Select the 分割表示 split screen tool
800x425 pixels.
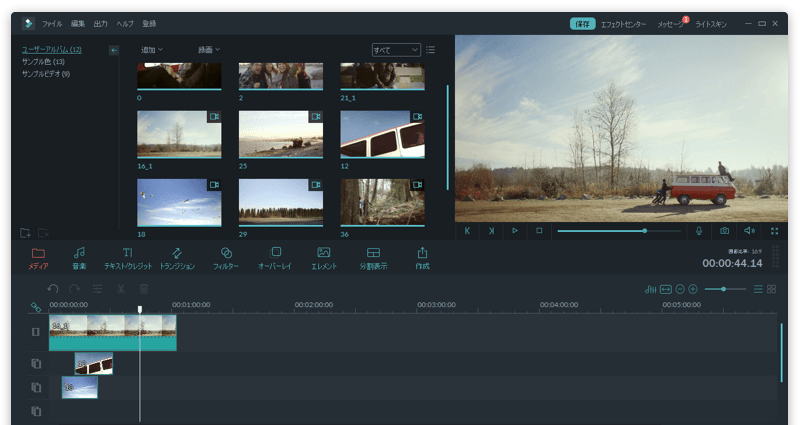coord(373,253)
